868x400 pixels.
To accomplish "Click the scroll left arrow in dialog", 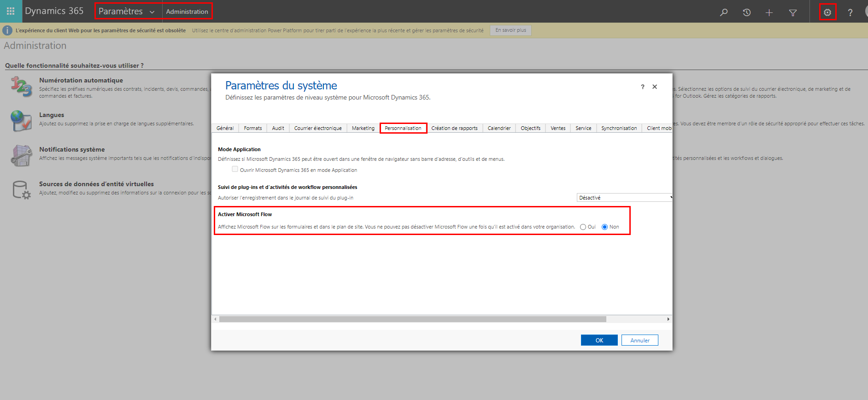I will (215, 319).
